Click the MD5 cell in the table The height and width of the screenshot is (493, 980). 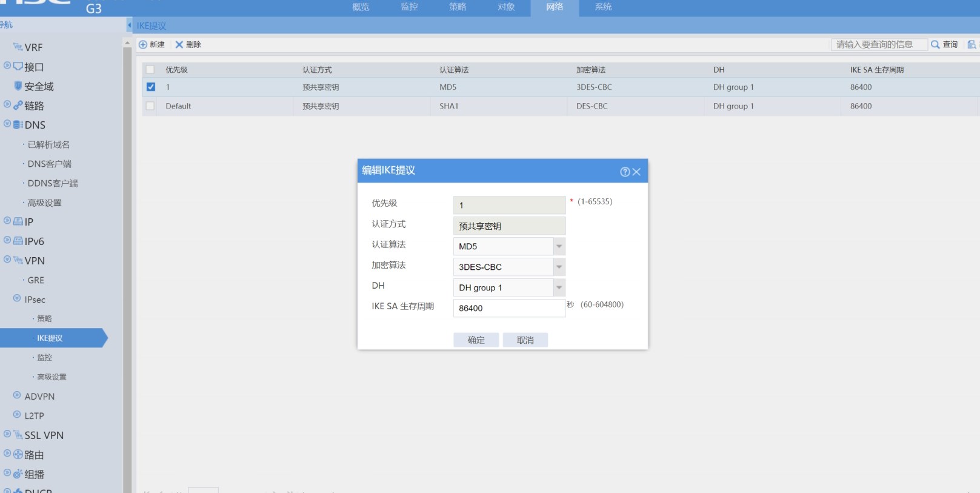tap(448, 87)
